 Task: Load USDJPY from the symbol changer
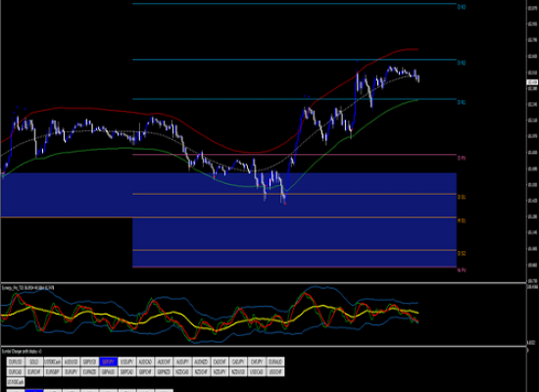coord(126,362)
